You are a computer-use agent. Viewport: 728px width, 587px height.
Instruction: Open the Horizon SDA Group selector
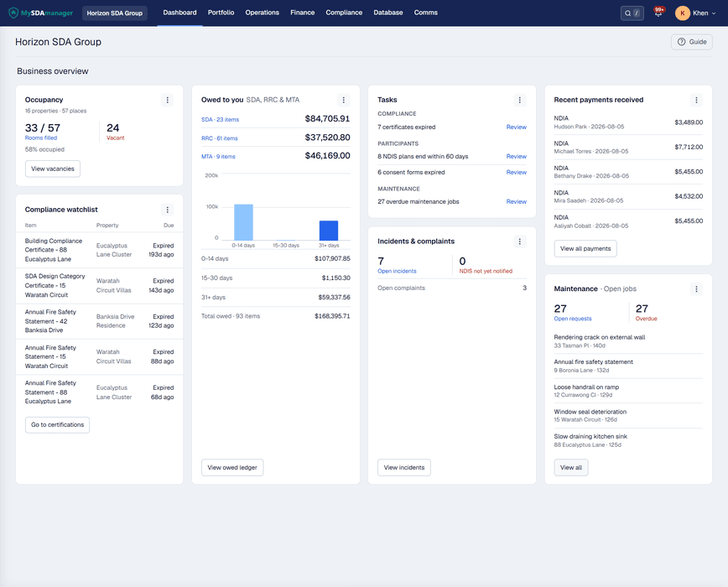point(115,13)
